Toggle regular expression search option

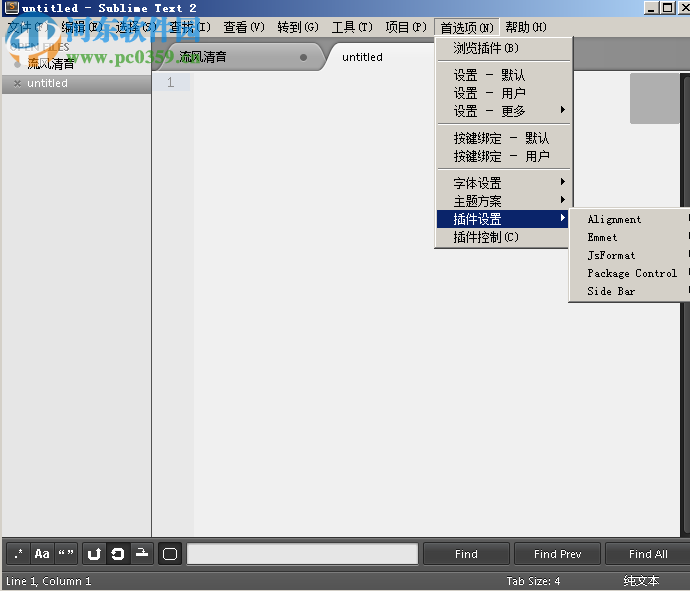click(18, 554)
